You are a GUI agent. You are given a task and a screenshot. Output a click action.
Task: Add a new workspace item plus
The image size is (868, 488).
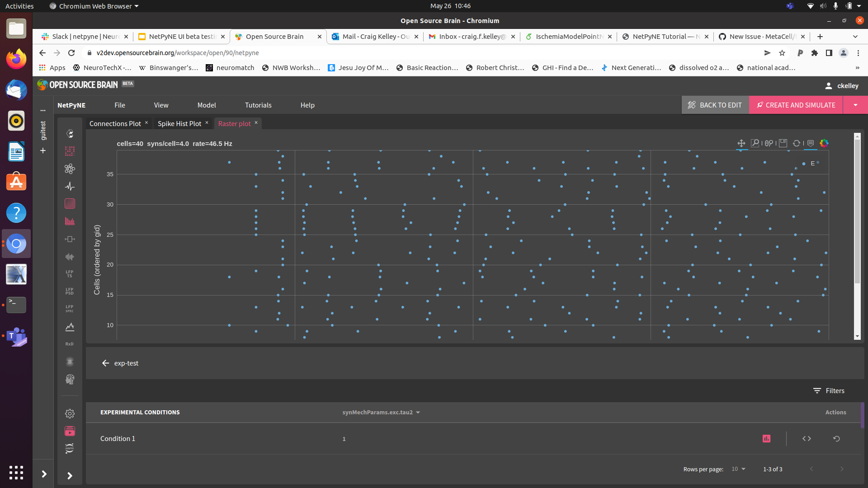43,150
